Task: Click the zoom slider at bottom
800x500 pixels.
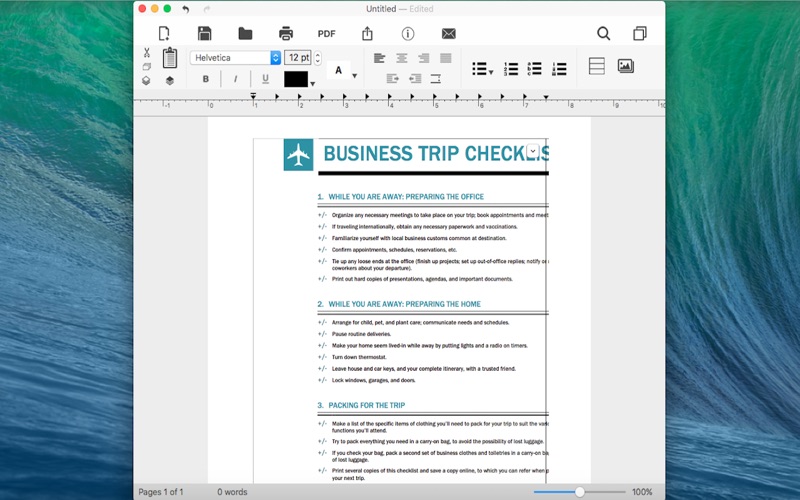Action: coord(580,492)
